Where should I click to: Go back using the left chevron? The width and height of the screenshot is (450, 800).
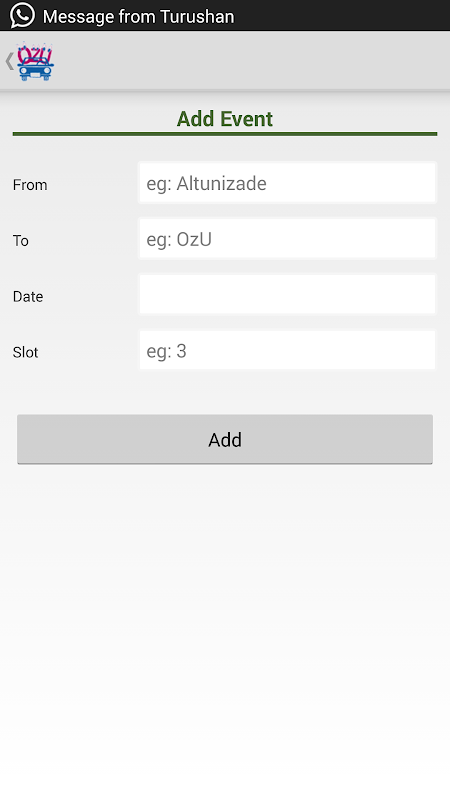9,61
